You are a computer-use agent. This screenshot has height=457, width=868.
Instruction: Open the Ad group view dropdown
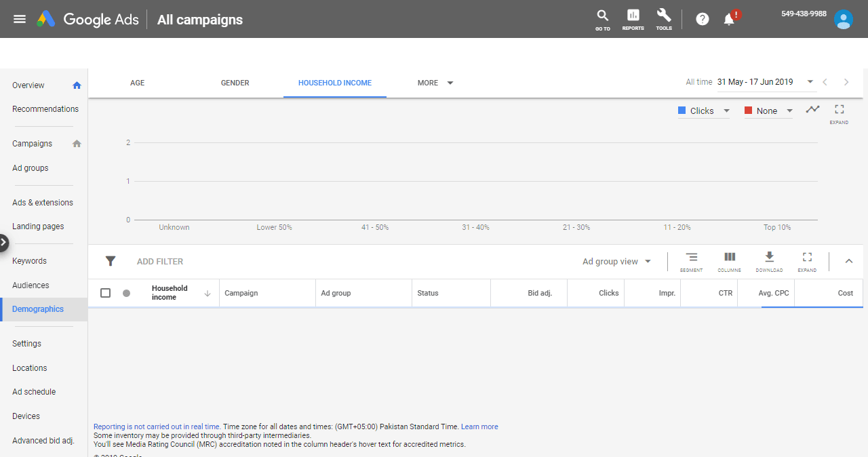pyautogui.click(x=616, y=262)
